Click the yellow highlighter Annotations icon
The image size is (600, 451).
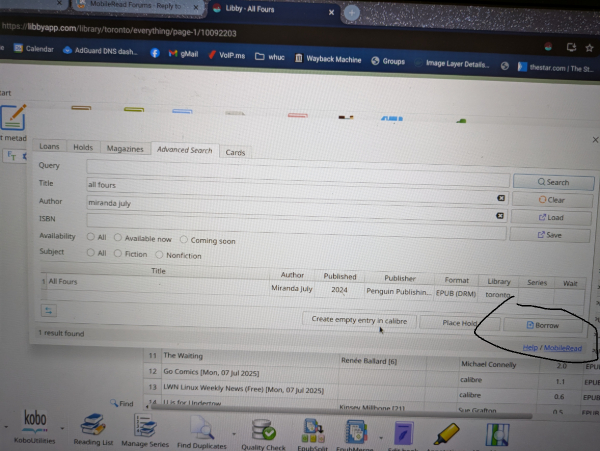point(447,433)
